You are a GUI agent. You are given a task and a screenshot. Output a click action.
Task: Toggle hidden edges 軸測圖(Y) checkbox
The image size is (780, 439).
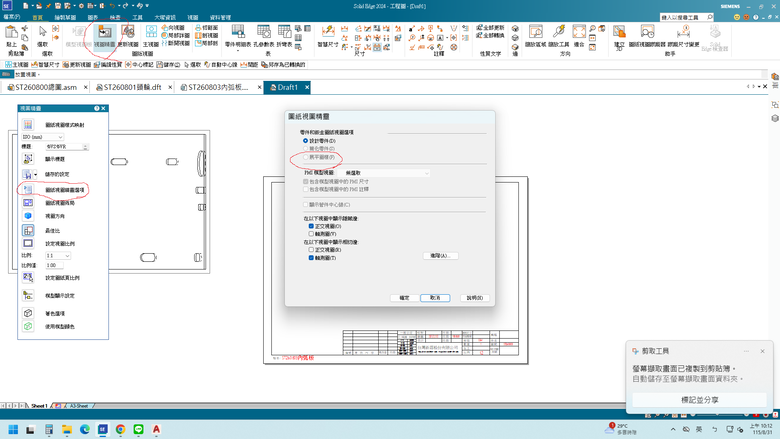point(311,233)
